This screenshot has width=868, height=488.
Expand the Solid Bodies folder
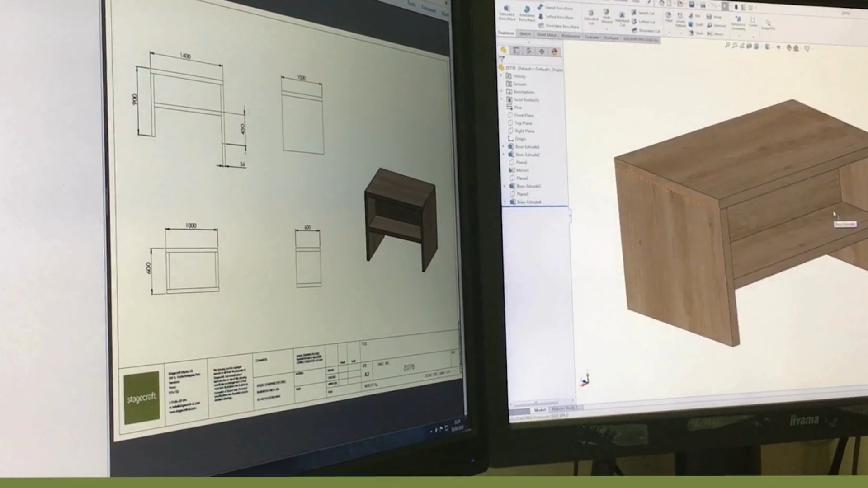[501, 99]
